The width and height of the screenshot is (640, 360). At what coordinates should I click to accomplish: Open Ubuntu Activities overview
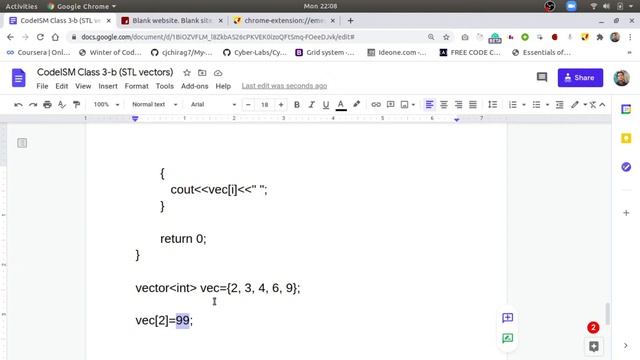(x=21, y=6)
